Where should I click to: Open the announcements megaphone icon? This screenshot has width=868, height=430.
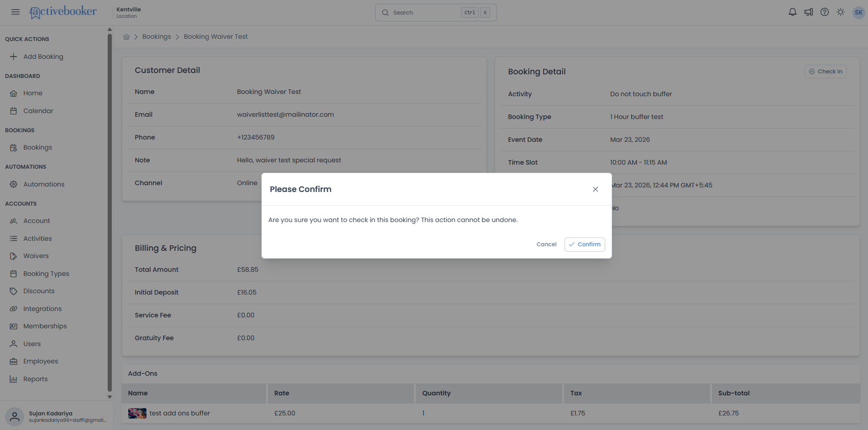(809, 12)
